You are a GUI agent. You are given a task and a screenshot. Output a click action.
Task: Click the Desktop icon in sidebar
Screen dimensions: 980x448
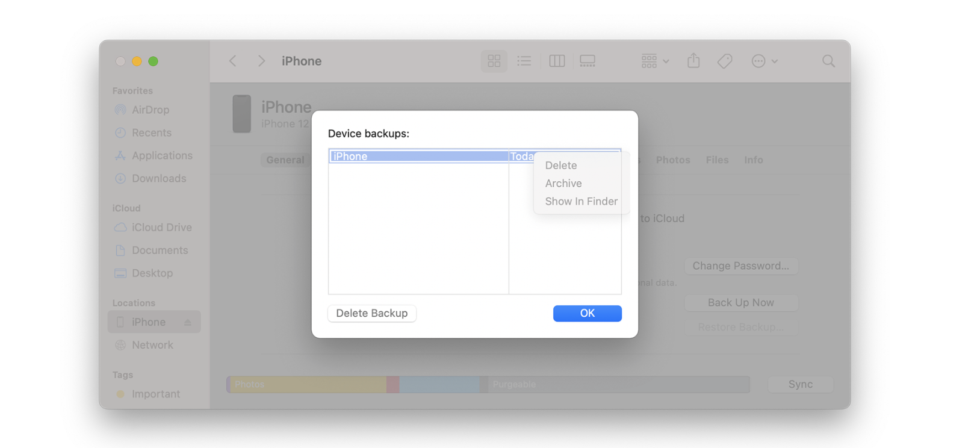tap(120, 273)
